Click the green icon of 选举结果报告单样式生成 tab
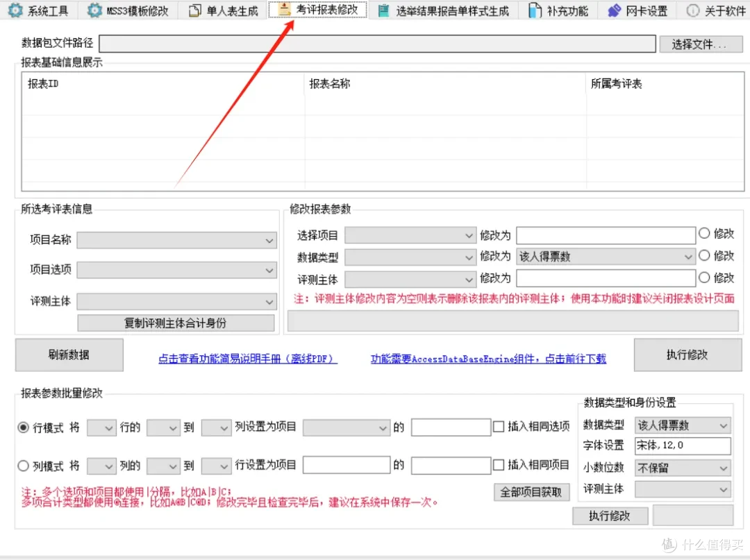Screen dimensions: 750x560 383,10
